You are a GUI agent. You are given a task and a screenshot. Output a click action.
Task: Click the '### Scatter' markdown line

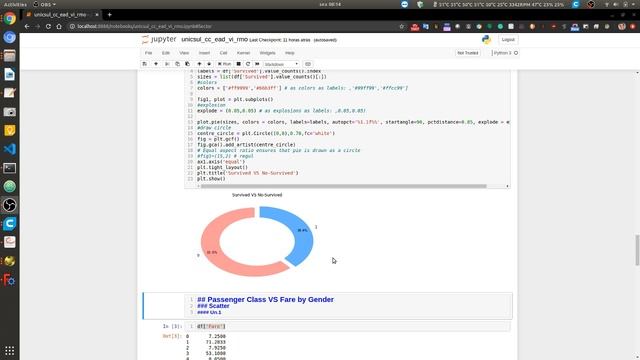tap(213, 306)
